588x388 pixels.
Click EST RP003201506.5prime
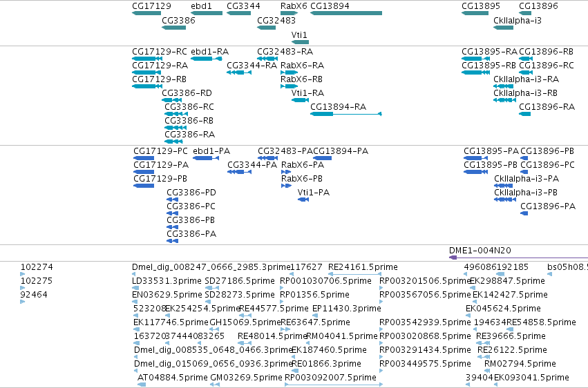(x=381, y=288)
